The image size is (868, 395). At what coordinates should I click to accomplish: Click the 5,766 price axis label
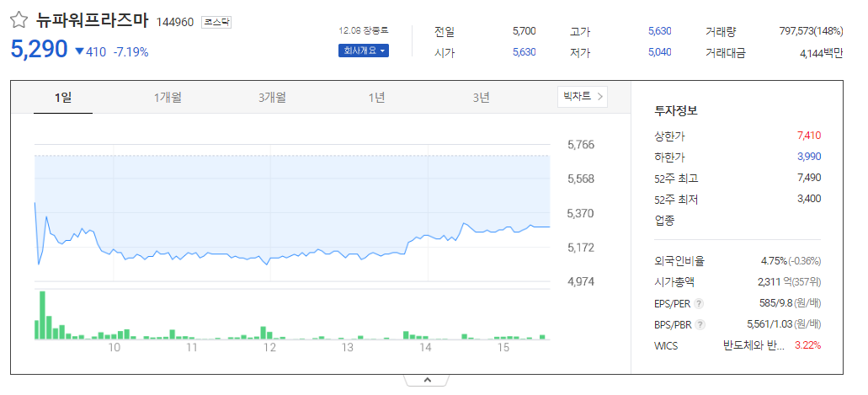[x=581, y=145]
